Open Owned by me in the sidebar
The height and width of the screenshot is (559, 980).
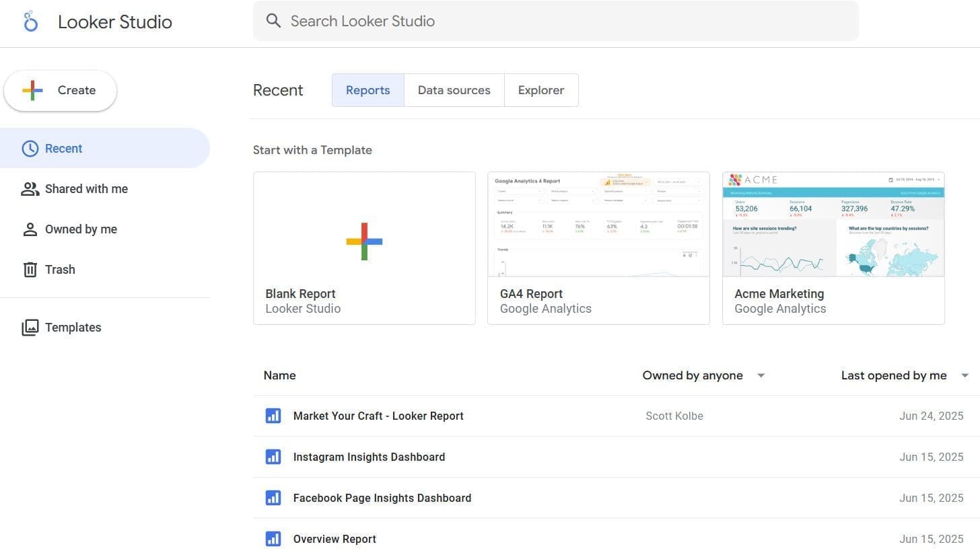point(105,229)
